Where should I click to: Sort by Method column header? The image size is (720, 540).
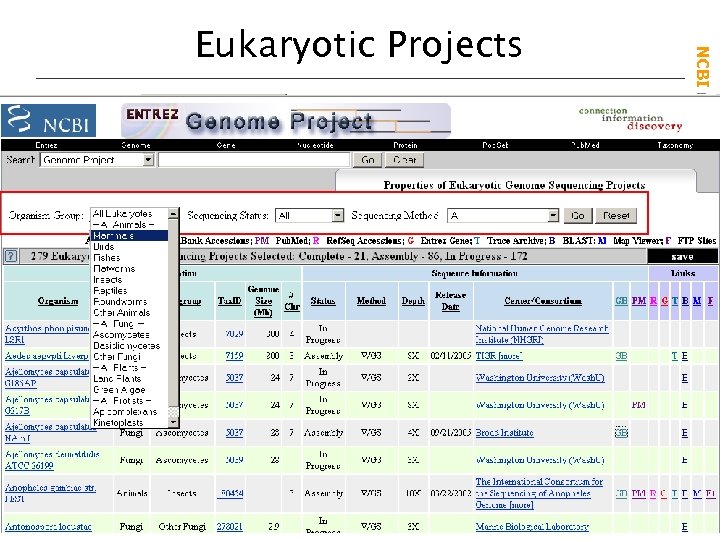point(371,301)
